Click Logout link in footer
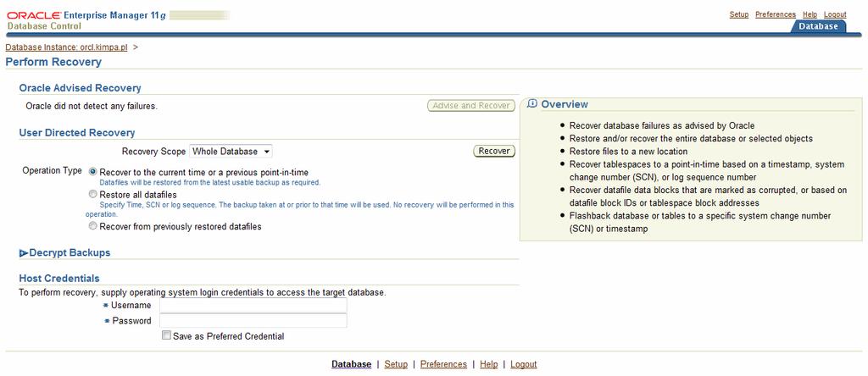This screenshot has height=376, width=868. coord(524,364)
